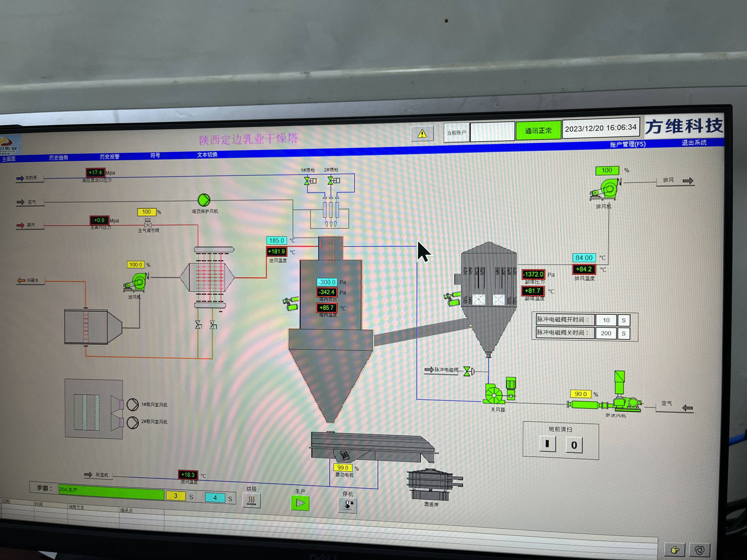This screenshot has height=560, width=747.
Task: Toggle the 2#喷枪 valve
Action: [330, 180]
